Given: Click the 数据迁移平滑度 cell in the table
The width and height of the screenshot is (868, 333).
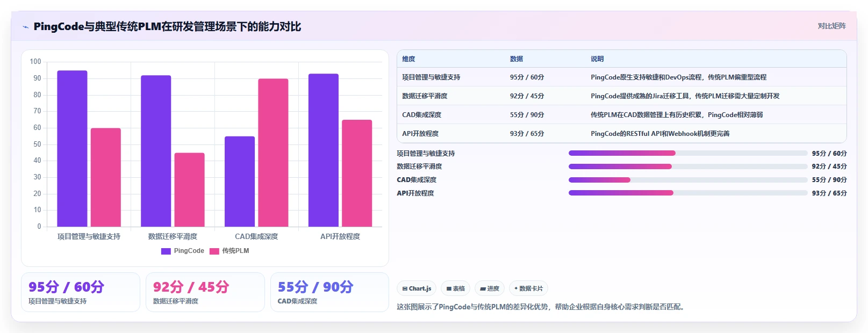Looking at the screenshot, I should click(x=425, y=96).
